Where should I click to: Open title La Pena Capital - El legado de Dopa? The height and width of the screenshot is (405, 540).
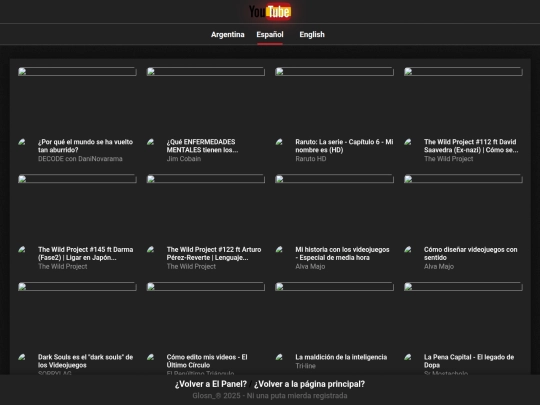(469, 361)
